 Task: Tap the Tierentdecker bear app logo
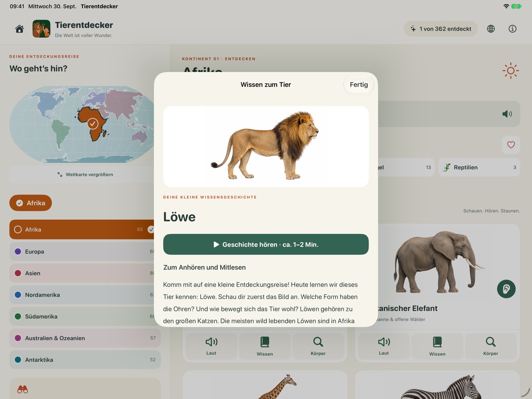[x=41, y=29]
